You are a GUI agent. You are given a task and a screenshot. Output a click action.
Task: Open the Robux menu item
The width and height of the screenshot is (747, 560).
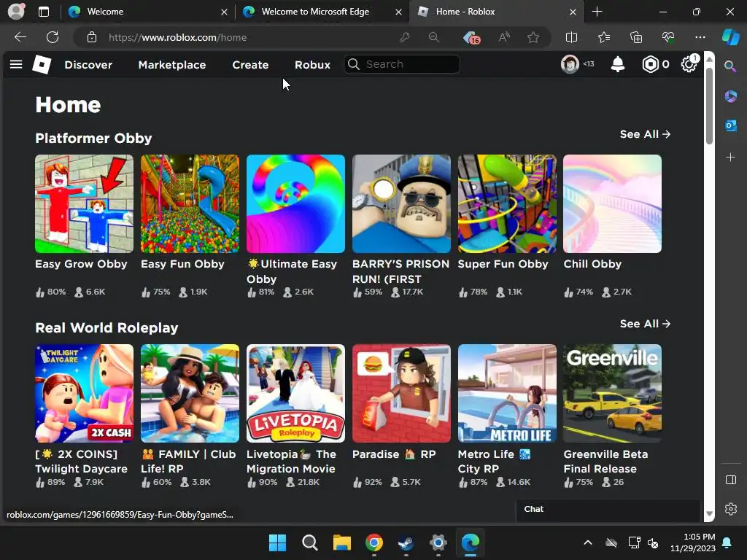point(312,65)
